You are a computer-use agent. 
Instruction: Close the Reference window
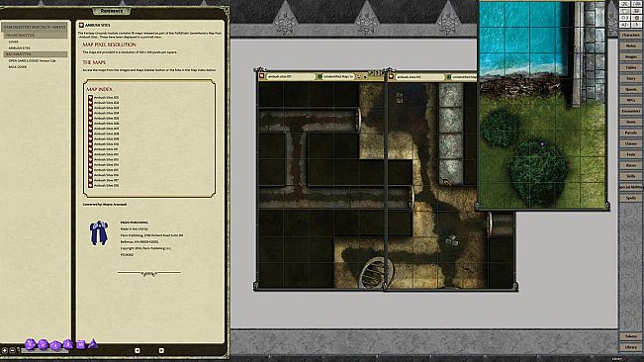coord(226,8)
